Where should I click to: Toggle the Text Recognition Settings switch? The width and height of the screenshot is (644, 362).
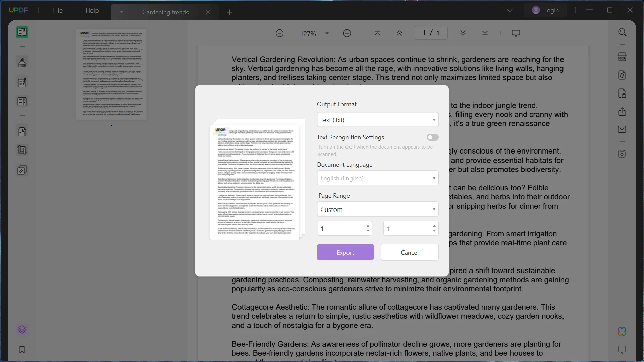coord(433,137)
